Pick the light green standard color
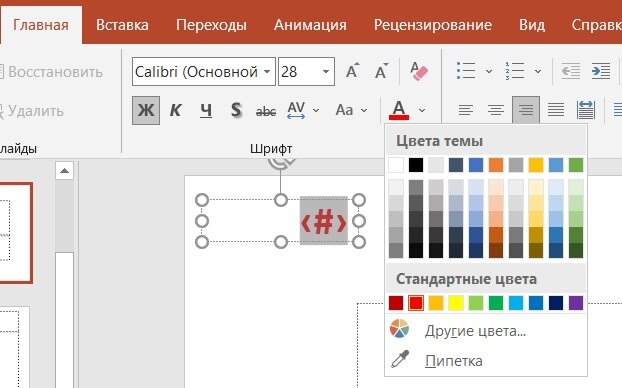Viewport: 622px width, 388px height. click(x=476, y=303)
